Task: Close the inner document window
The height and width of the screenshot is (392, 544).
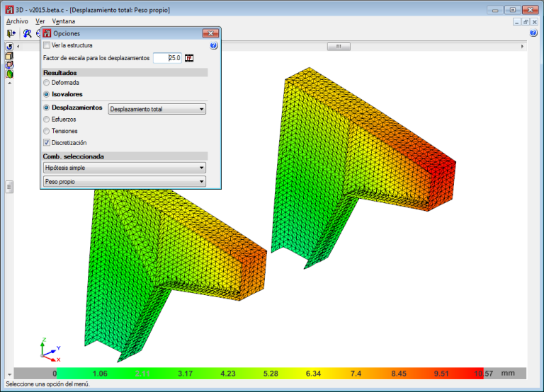Action: pos(535,22)
